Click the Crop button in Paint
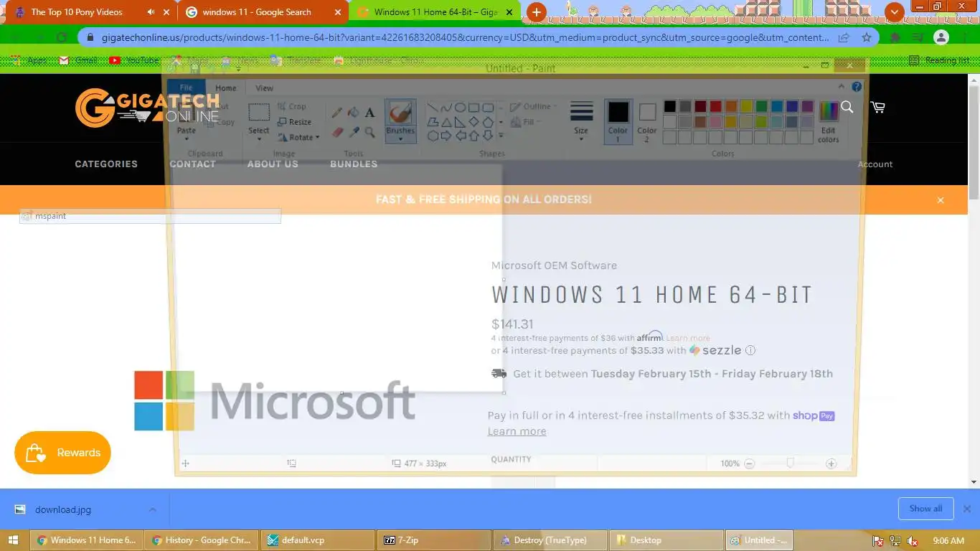 click(292, 106)
